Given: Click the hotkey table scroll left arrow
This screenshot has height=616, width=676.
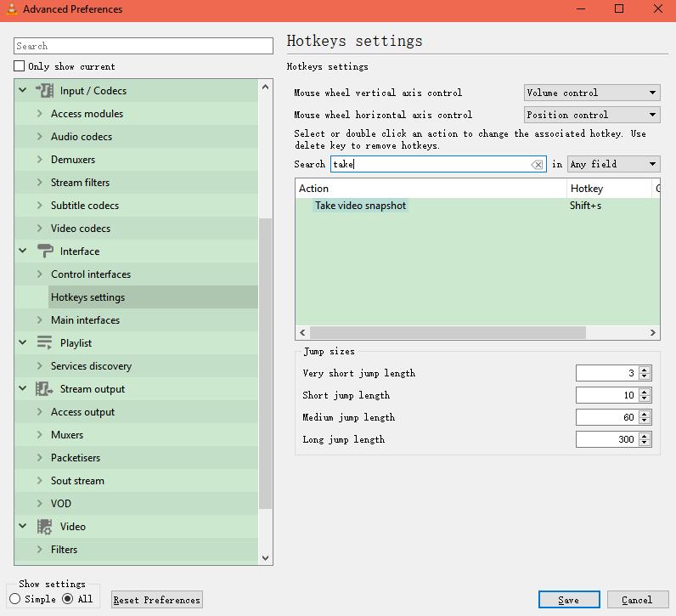Looking at the screenshot, I should [302, 332].
